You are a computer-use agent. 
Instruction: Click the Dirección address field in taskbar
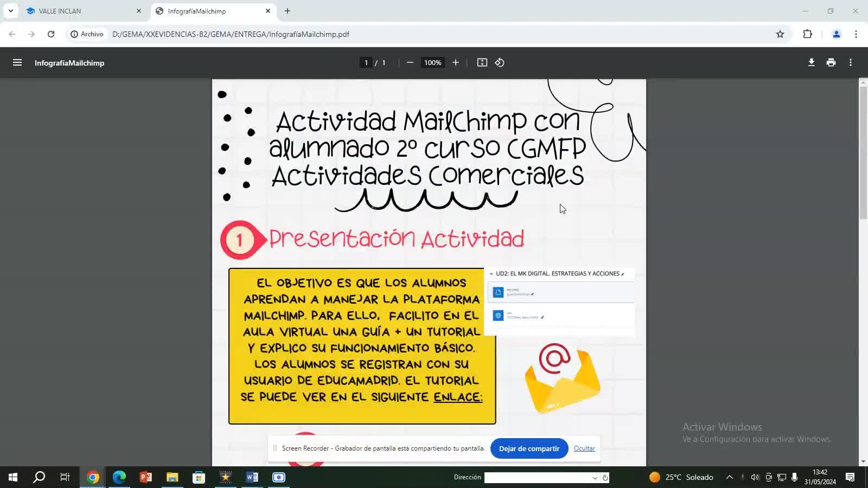click(538, 478)
